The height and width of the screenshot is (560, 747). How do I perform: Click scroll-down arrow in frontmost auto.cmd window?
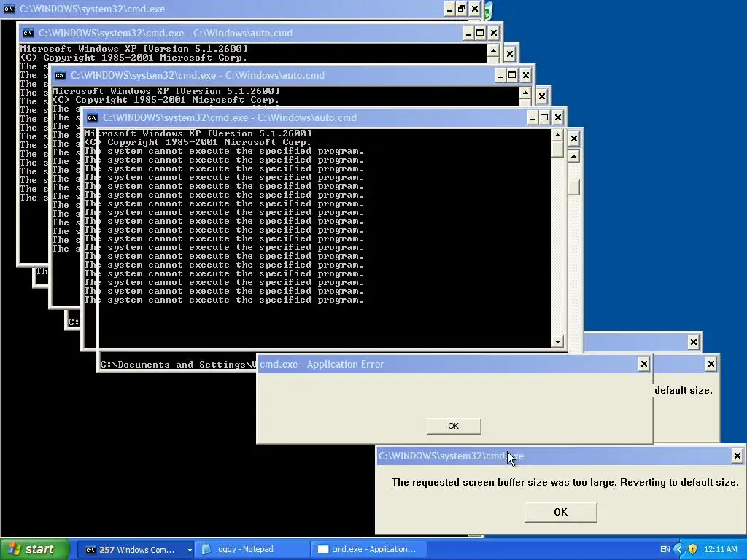[x=557, y=341]
